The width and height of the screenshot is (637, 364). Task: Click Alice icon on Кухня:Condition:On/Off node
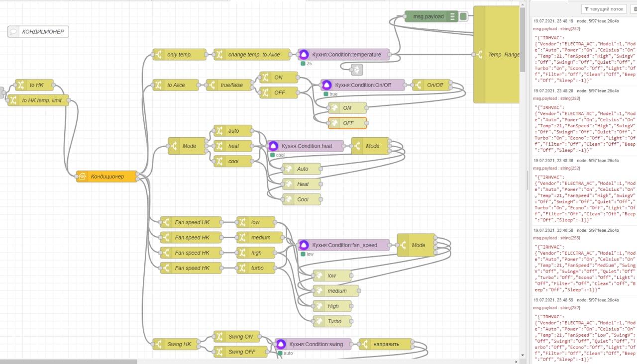327,85
